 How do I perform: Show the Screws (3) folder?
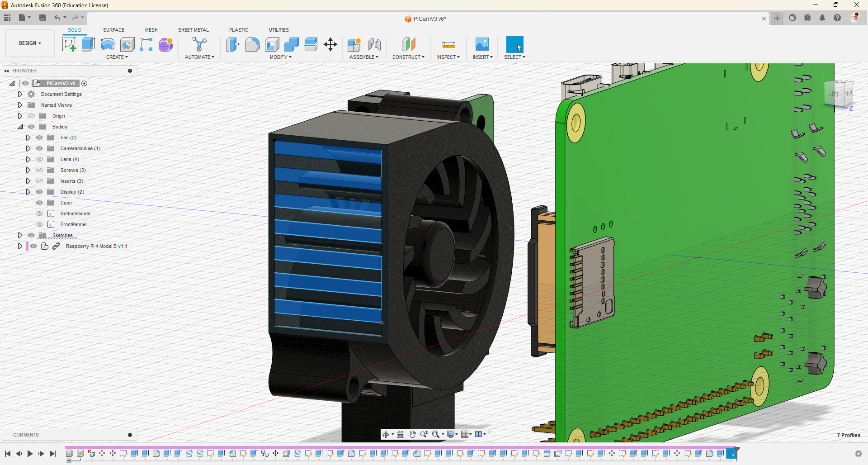(x=39, y=170)
